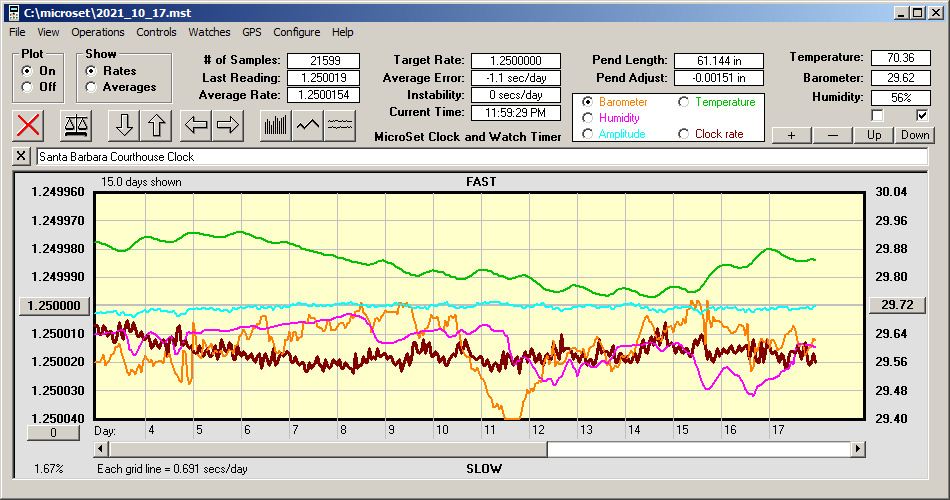The height and width of the screenshot is (500, 950).
Task: Click the Up button
Action: [x=874, y=135]
